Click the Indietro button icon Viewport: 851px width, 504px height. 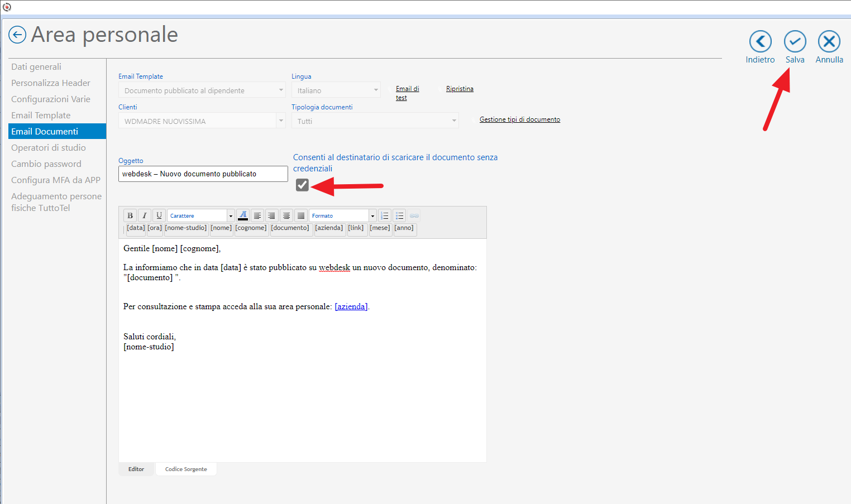(x=760, y=41)
